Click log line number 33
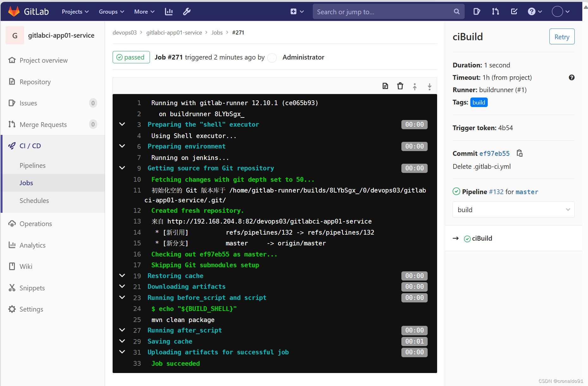Viewport: 588px width, 386px height. pyautogui.click(x=137, y=364)
